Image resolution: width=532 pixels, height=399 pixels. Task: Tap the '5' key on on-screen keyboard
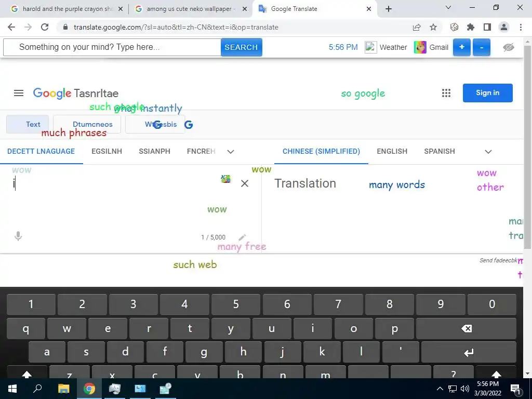(236, 304)
